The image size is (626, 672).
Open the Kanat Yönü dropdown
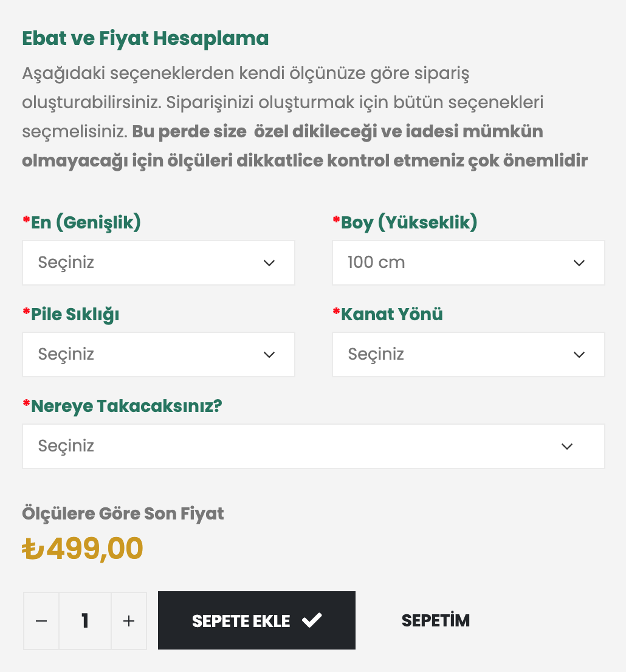[468, 354]
